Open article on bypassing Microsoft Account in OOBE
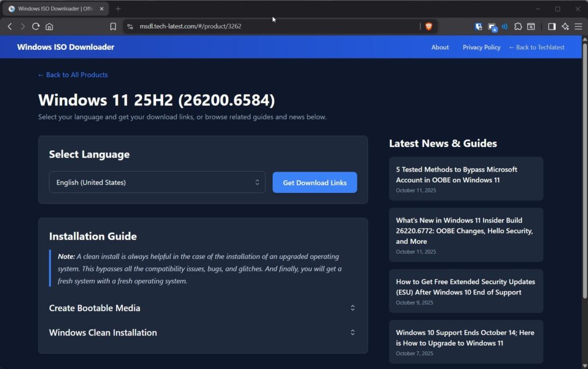 coord(466,178)
